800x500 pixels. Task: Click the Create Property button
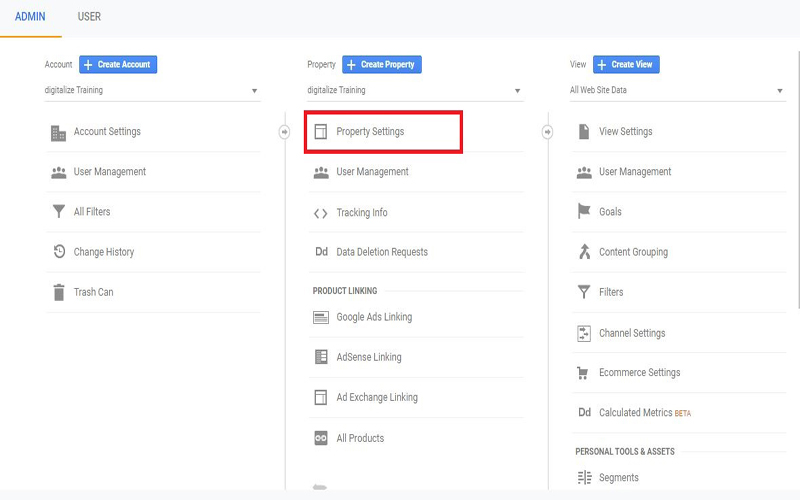click(382, 64)
